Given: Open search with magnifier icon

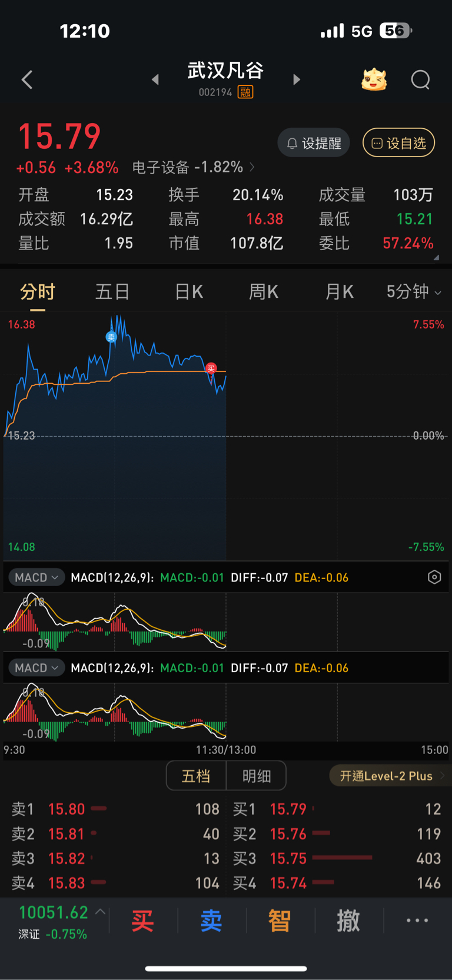Looking at the screenshot, I should (420, 79).
